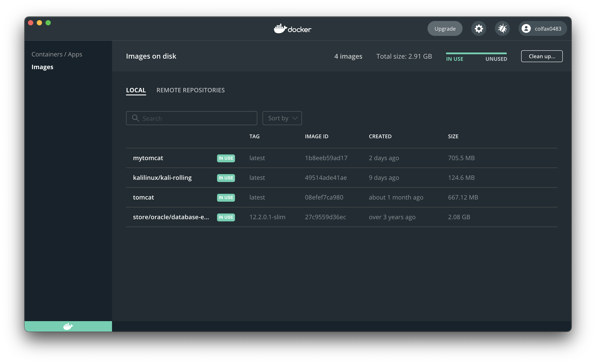This screenshot has height=364, width=596.
Task: Click the search magnifier icon
Action: click(x=135, y=118)
